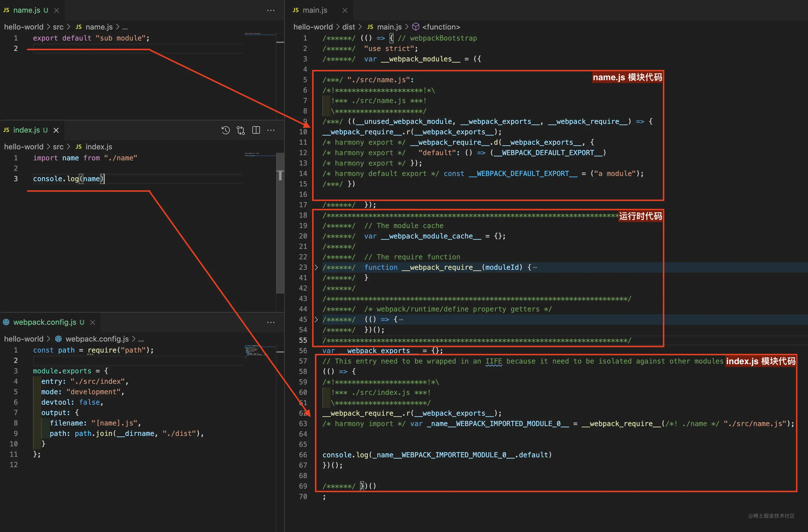Click webpackBootstrap comment on line 1
The image size is (808, 532).
(x=437, y=38)
